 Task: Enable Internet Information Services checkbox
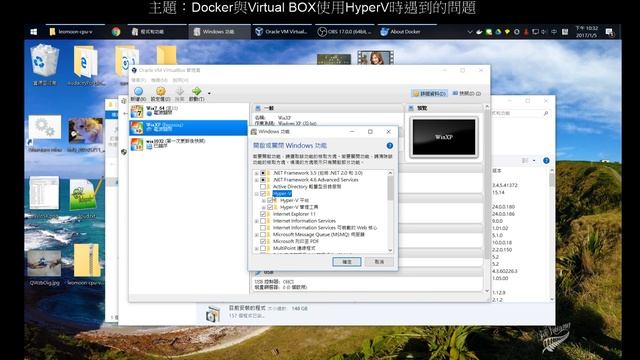point(263,221)
